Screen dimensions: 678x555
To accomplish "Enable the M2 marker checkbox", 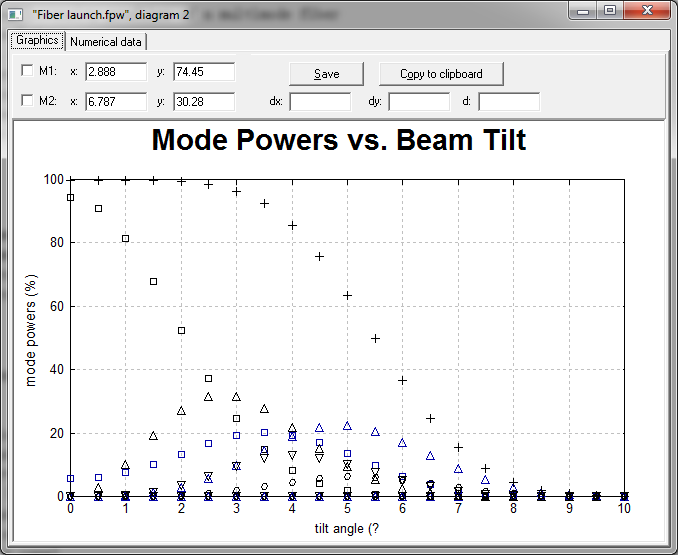I will click(x=27, y=101).
